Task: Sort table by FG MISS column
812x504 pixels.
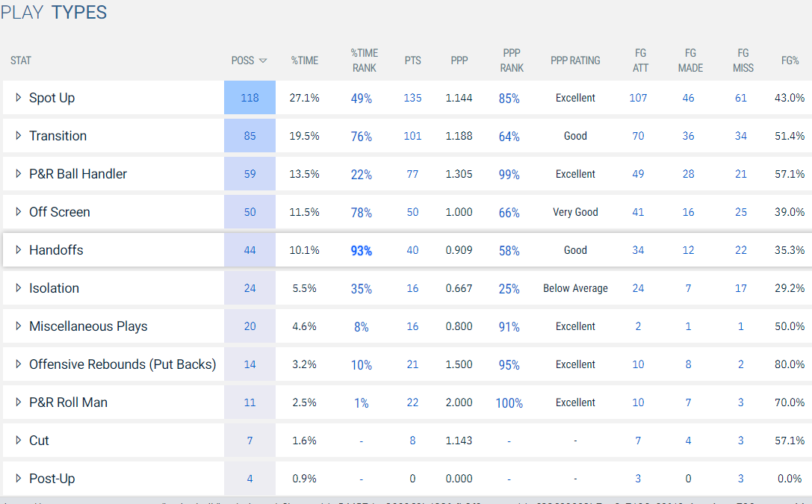Action: pyautogui.click(x=743, y=60)
